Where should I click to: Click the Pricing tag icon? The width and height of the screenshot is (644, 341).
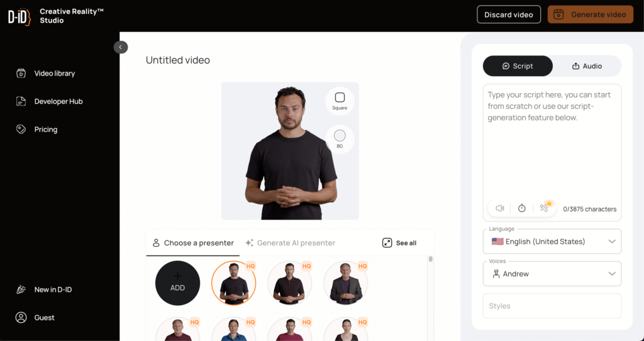coord(21,130)
